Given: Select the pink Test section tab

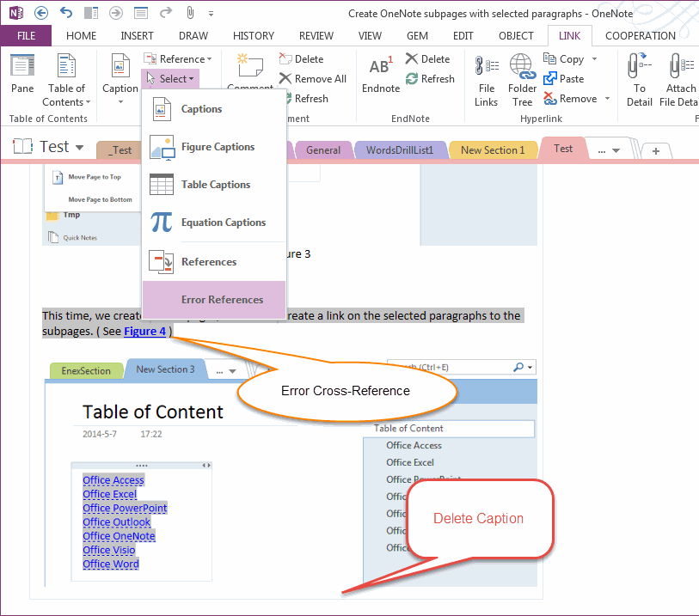Looking at the screenshot, I should pos(563,149).
